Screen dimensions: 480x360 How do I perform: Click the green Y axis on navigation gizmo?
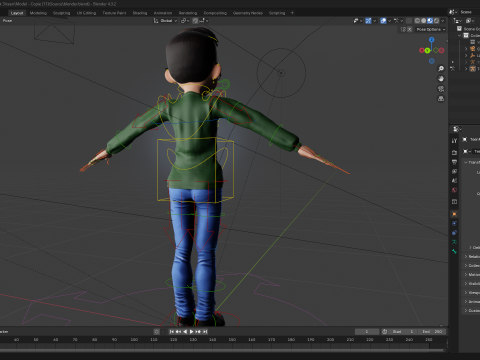coord(427,50)
